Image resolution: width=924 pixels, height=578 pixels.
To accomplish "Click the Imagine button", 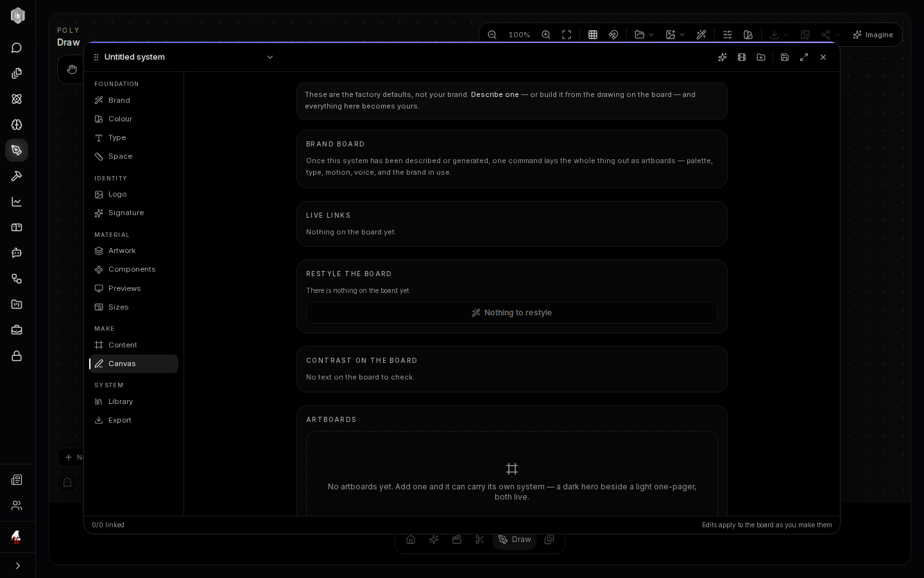I will (x=873, y=35).
